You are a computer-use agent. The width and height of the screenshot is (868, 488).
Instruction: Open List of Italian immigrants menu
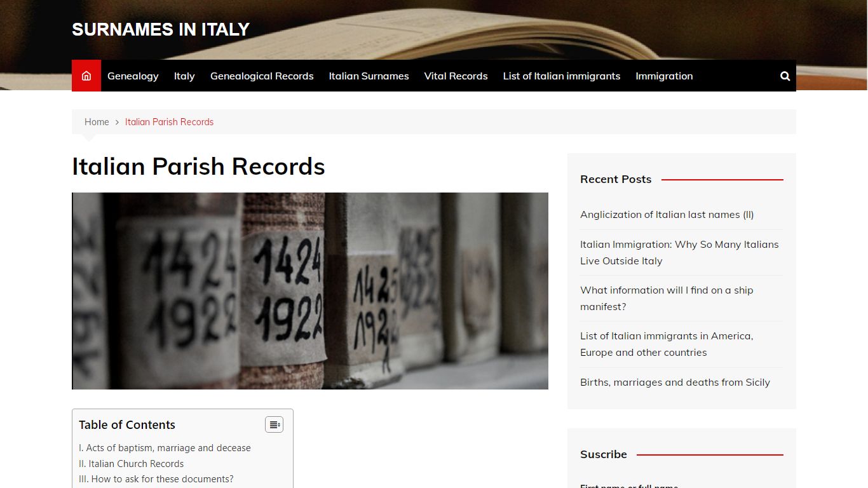click(x=562, y=76)
